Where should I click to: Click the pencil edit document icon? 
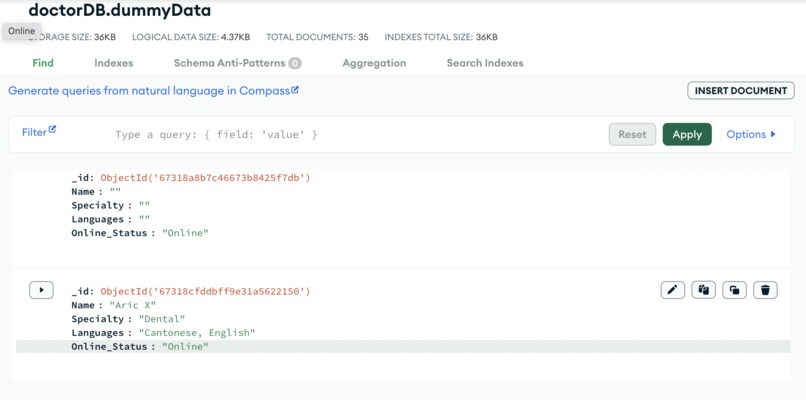(672, 290)
